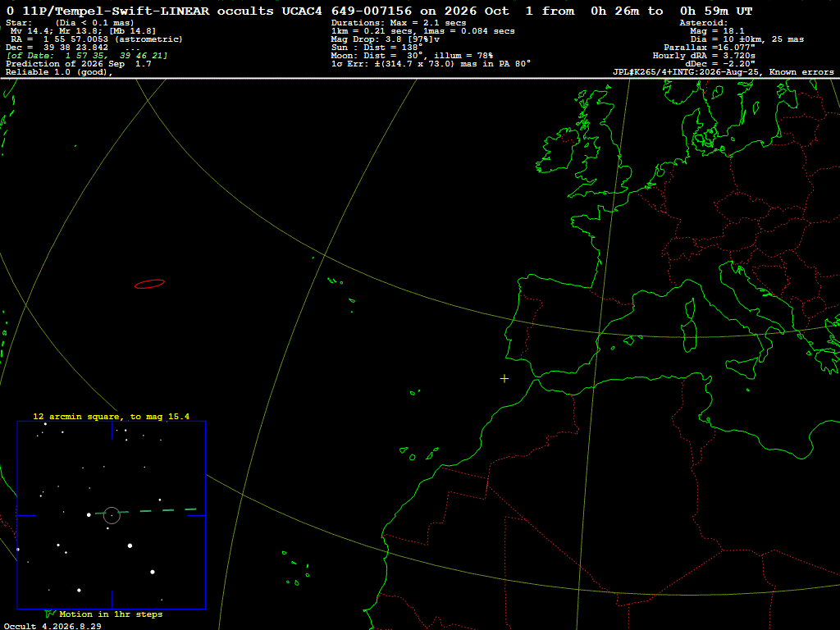
Task: Click the "Motion in 1hr steps" caption
Action: coord(111,614)
